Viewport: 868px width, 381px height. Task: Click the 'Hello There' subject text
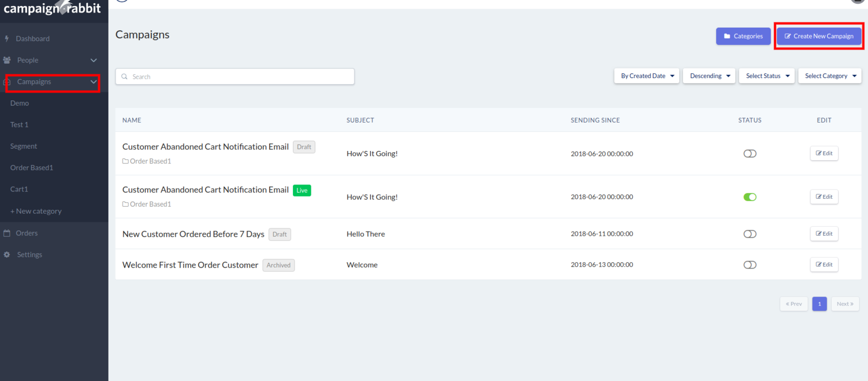click(366, 234)
